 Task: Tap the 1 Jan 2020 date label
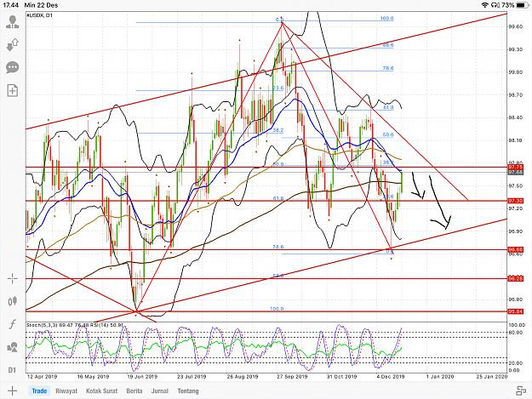pyautogui.click(x=440, y=376)
